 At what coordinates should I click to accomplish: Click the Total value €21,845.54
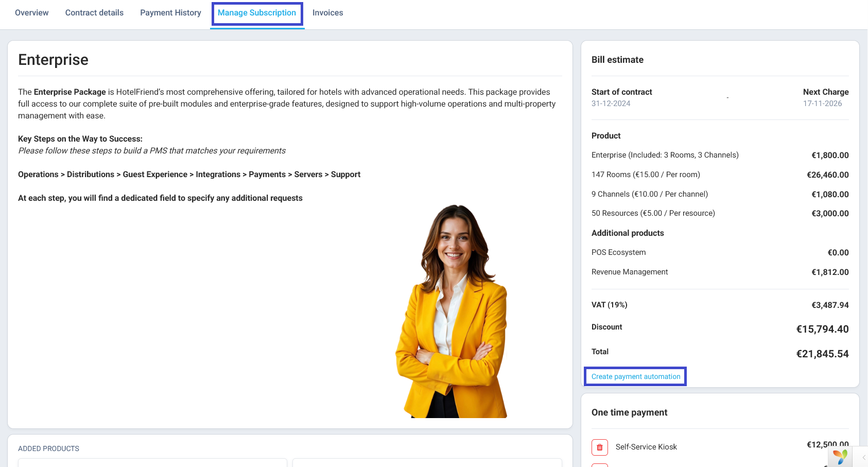tap(822, 354)
